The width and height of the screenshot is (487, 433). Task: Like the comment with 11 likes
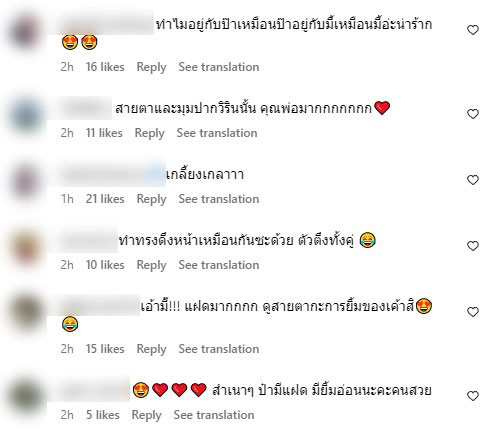click(472, 114)
